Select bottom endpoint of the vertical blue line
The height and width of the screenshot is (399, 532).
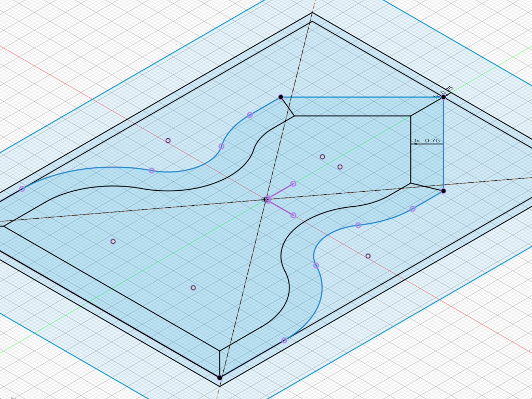coord(444,191)
